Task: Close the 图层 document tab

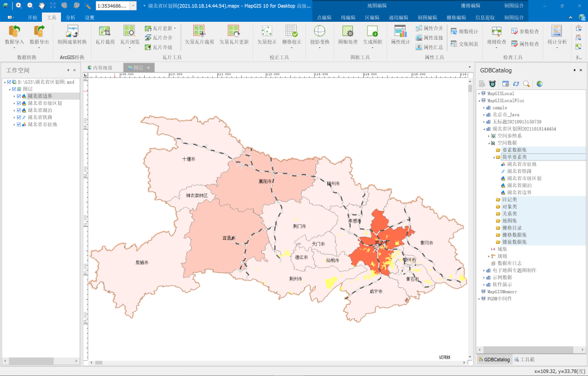Action: coord(149,68)
